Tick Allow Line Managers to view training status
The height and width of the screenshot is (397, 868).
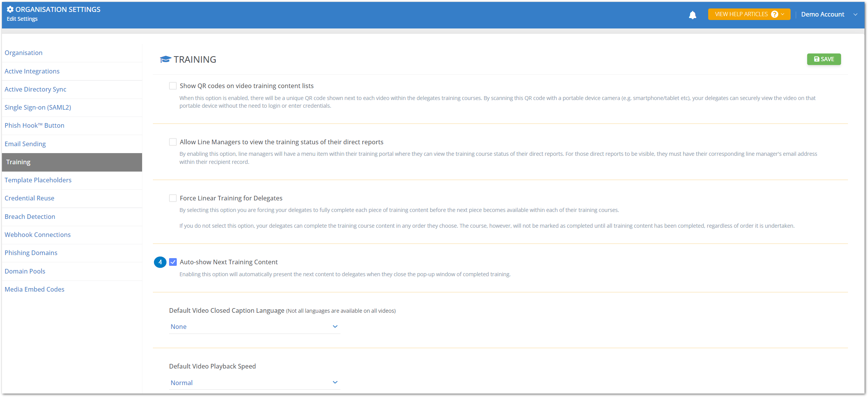[x=173, y=142]
